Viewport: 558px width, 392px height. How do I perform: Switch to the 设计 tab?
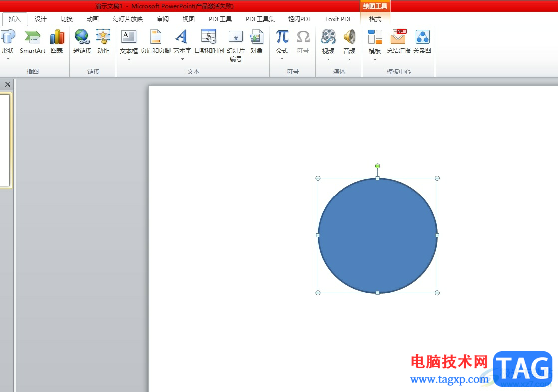pos(40,19)
